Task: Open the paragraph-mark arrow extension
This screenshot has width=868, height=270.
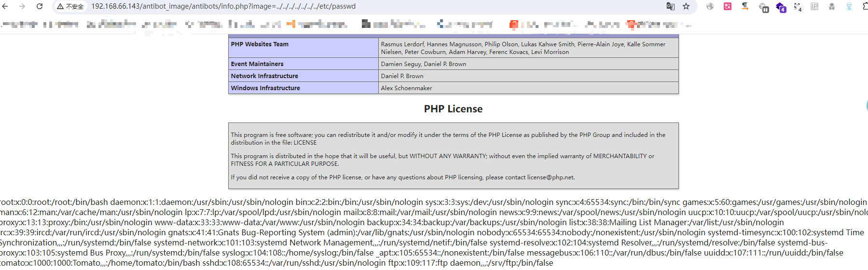Action: tap(745, 6)
